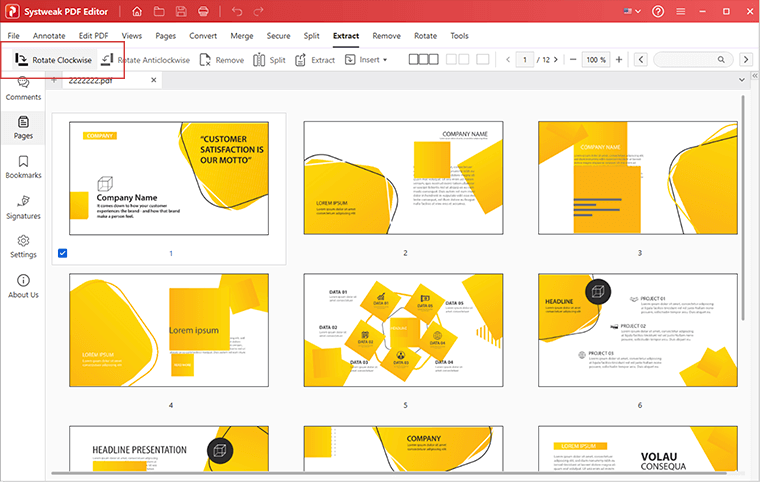Image resolution: width=760 pixels, height=482 pixels.
Task: Save the document with the floppy icon
Action: click(x=181, y=11)
